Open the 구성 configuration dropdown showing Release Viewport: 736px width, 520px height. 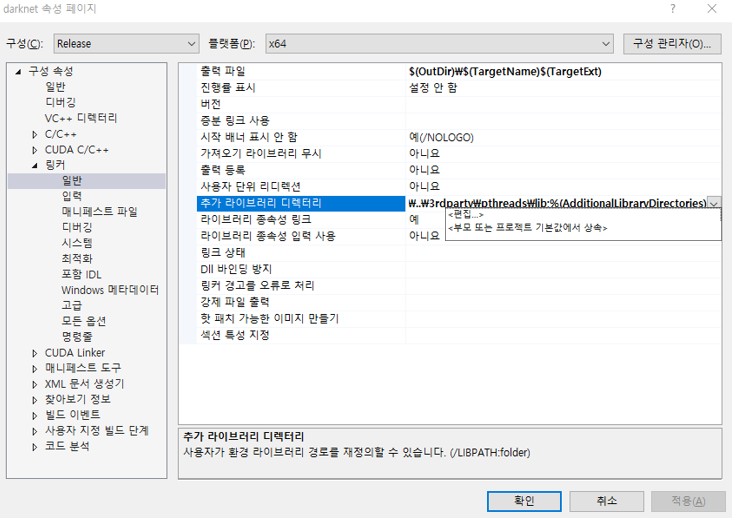point(126,44)
